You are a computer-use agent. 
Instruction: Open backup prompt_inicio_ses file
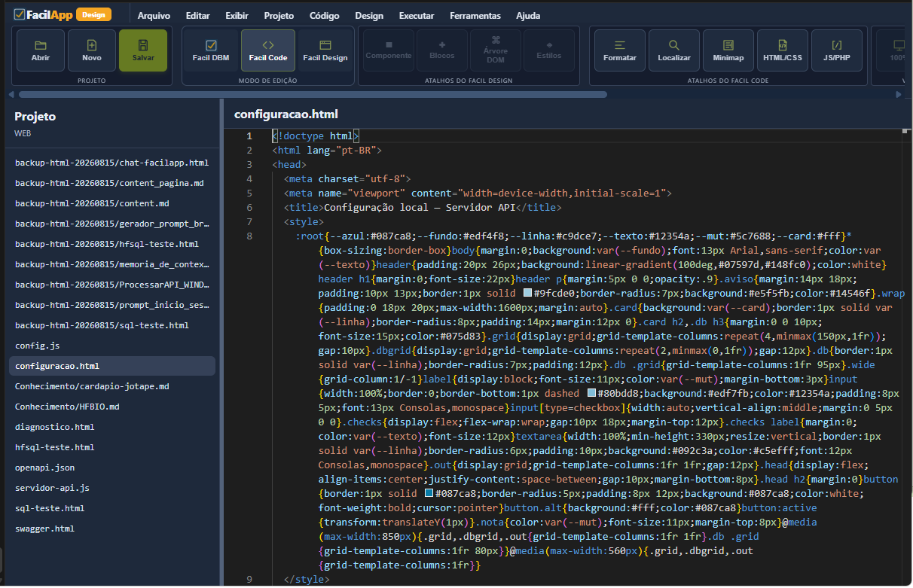pyautogui.click(x=112, y=305)
